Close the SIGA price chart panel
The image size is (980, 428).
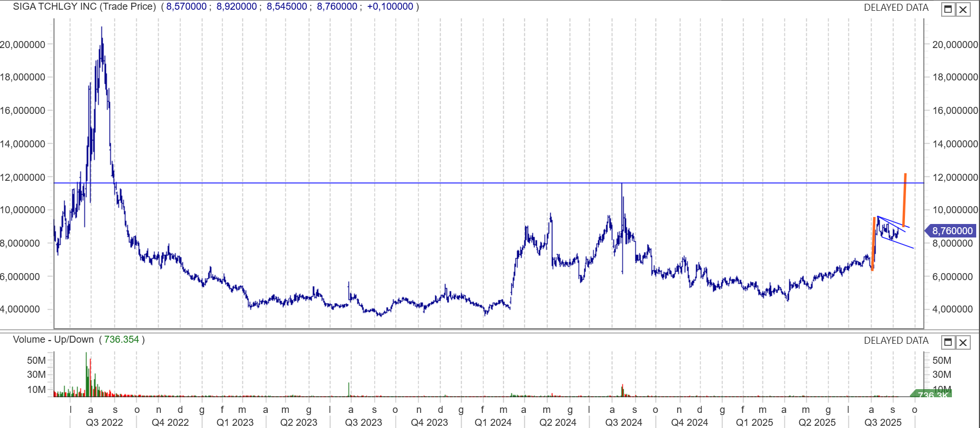click(x=963, y=9)
